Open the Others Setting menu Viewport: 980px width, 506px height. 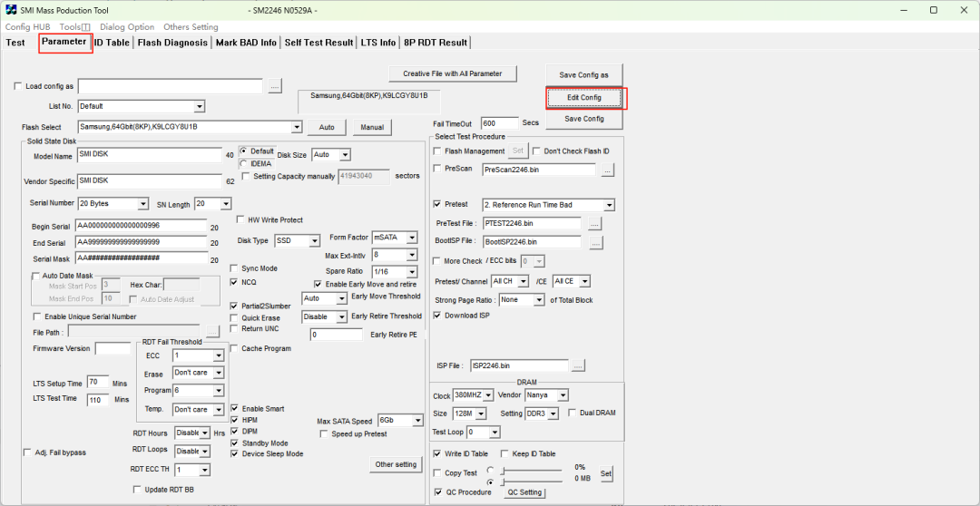tap(191, 27)
